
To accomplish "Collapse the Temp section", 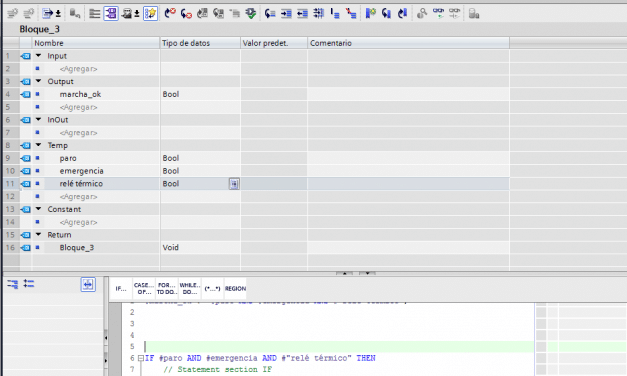I will 38,145.
